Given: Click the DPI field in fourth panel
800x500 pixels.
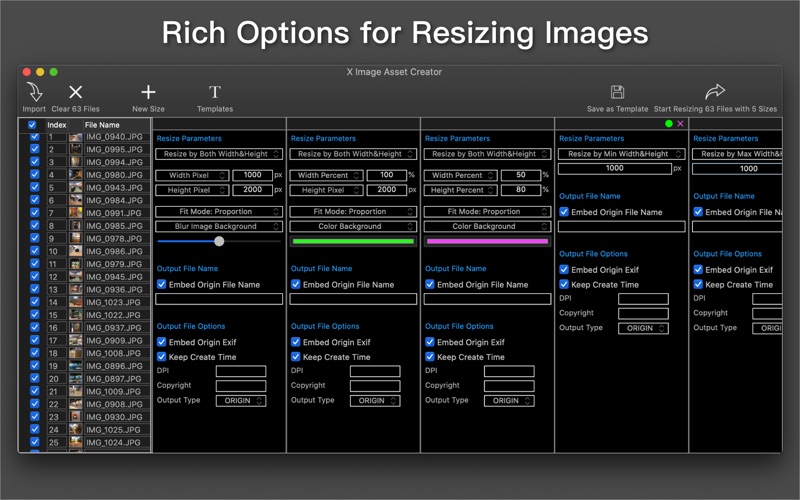Looking at the screenshot, I should click(x=643, y=298).
